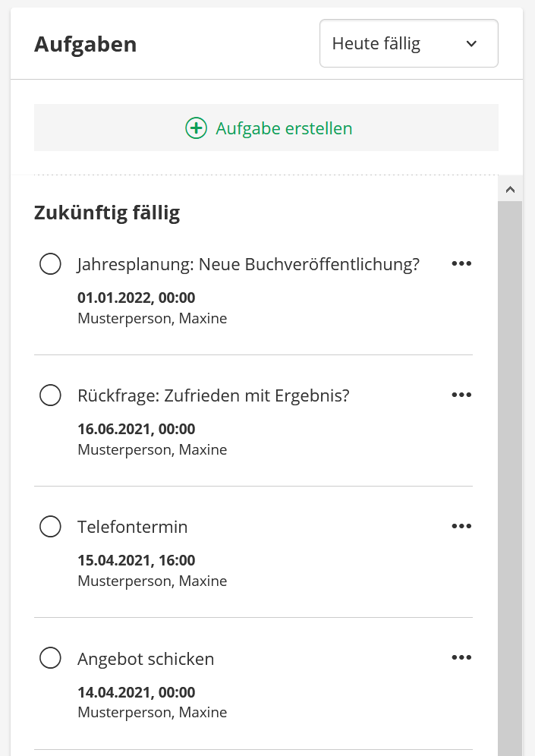Complete the 'Telefontermin' task via its circle
Viewport: 535px width, 756px height.
[x=50, y=527]
